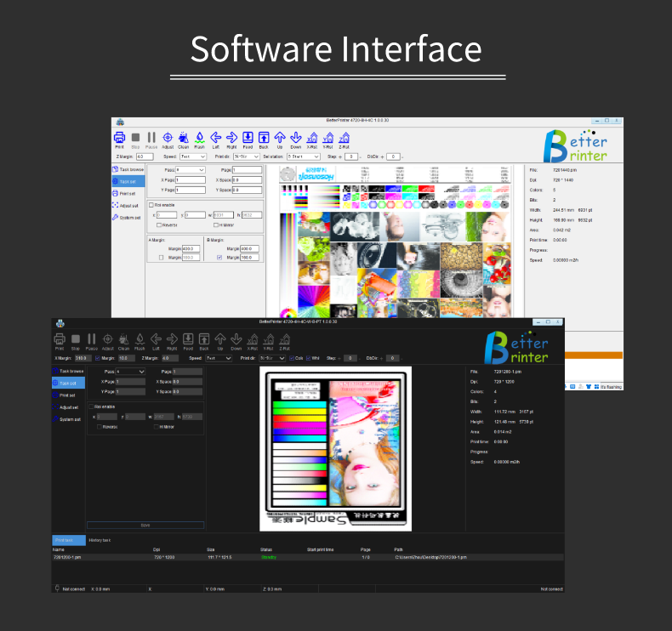This screenshot has height=631, width=672.
Task: Click the Feed icon in the light window
Action: [247, 138]
